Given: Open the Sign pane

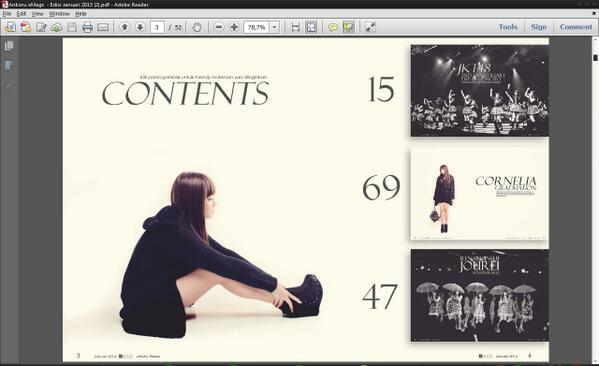Looking at the screenshot, I should [x=539, y=27].
